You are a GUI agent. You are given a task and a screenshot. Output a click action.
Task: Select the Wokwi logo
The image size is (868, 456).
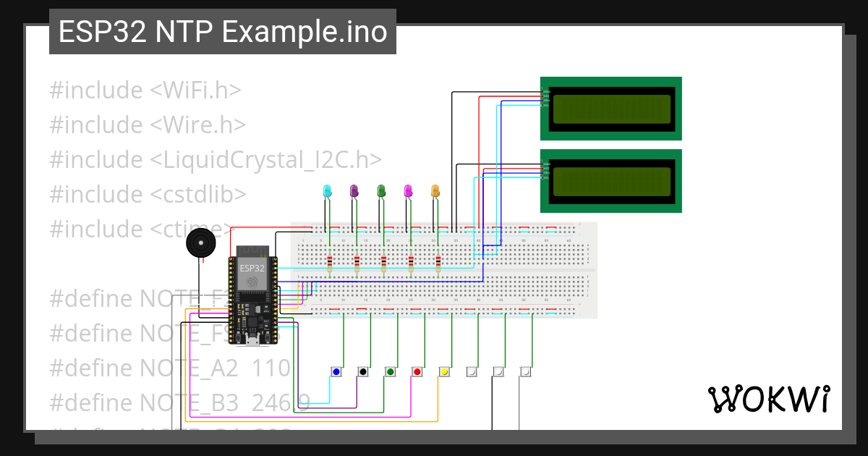(x=770, y=399)
